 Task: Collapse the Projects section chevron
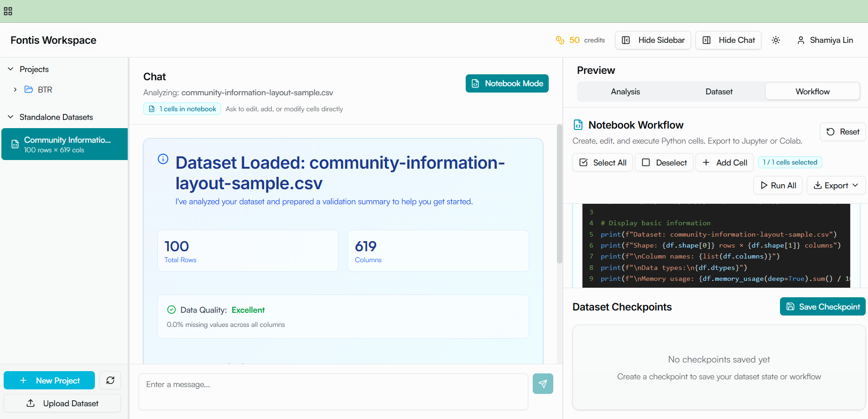[x=10, y=69]
